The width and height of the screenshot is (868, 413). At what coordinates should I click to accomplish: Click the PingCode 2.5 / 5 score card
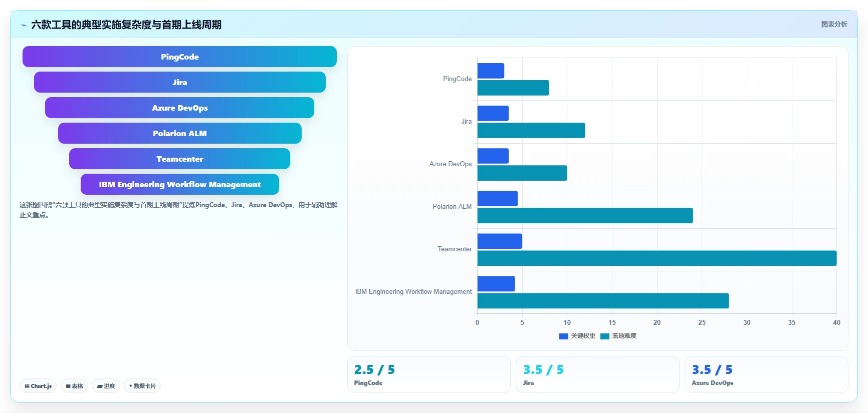428,374
